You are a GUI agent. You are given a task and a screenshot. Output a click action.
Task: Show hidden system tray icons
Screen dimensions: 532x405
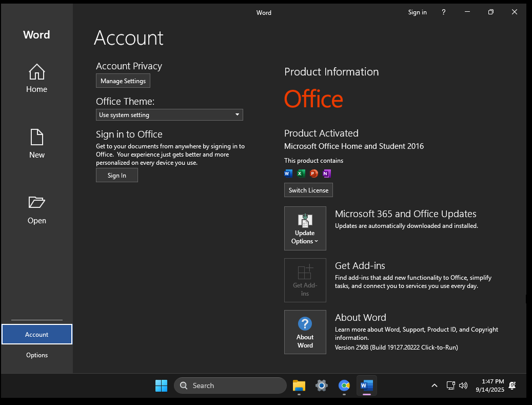(435, 385)
